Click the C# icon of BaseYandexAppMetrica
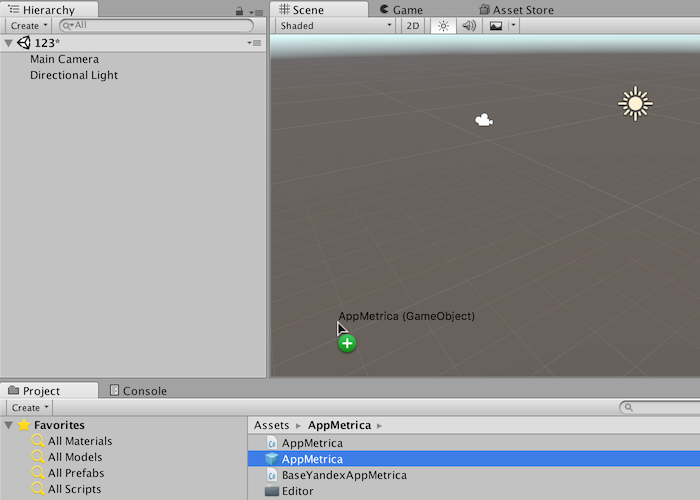 coord(271,475)
